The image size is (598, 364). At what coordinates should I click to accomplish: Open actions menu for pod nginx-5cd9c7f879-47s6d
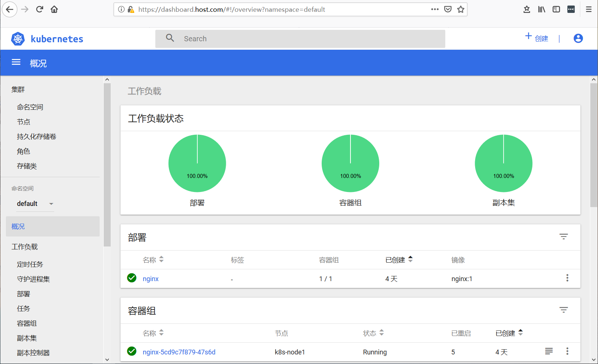click(567, 351)
